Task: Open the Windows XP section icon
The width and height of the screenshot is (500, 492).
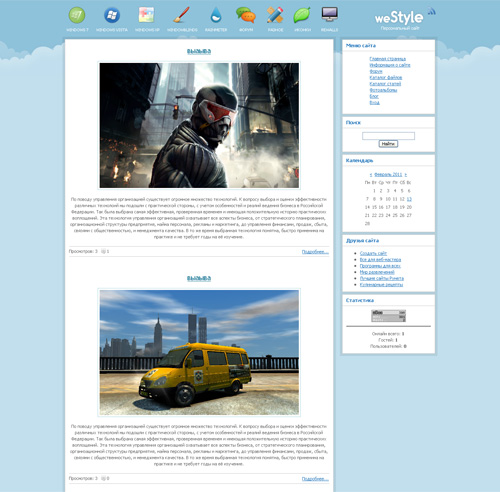Action: pos(147,15)
